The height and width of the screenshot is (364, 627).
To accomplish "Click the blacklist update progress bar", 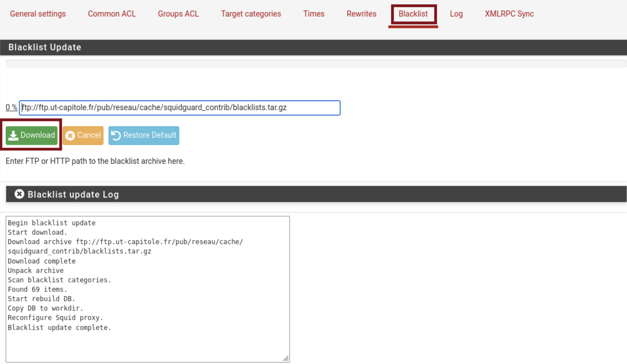I will (x=316, y=64).
